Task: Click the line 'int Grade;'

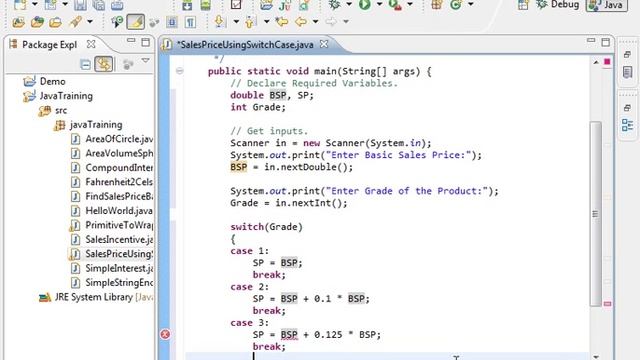Action: tap(258, 107)
